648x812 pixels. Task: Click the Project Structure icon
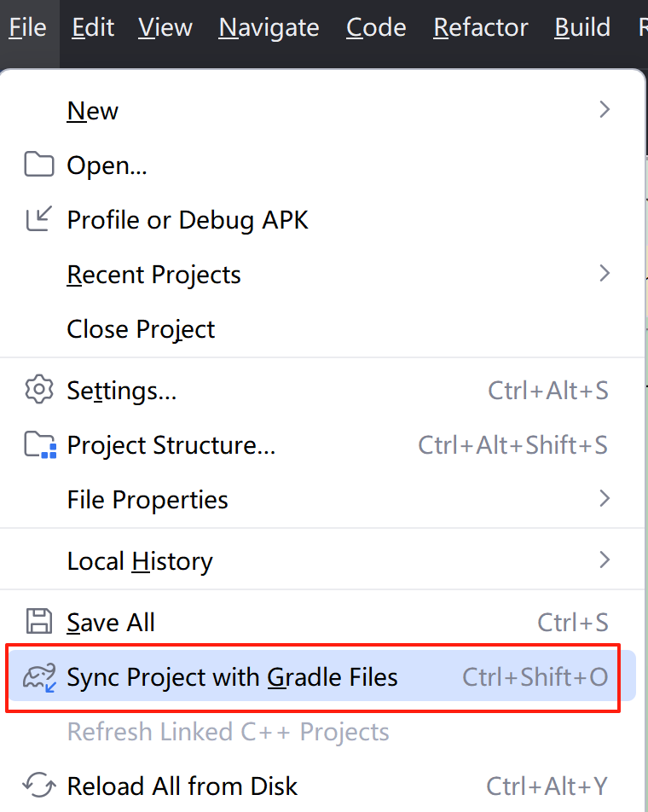pos(38,444)
